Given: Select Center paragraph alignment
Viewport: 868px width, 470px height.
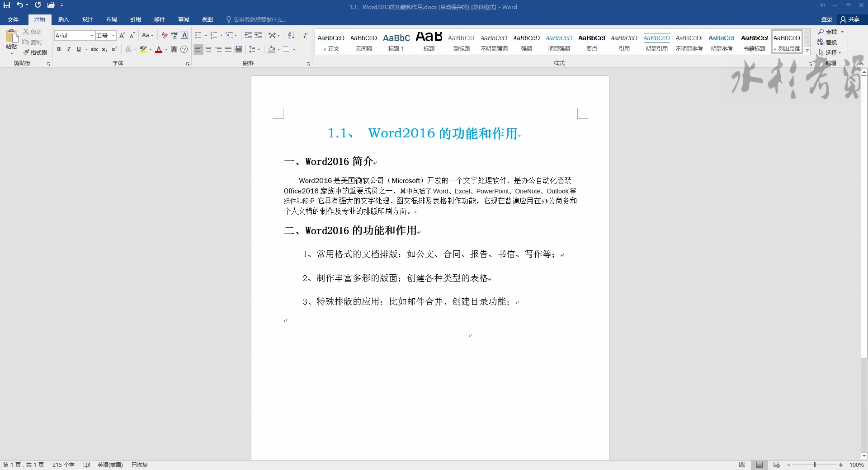Looking at the screenshot, I should (x=208, y=49).
